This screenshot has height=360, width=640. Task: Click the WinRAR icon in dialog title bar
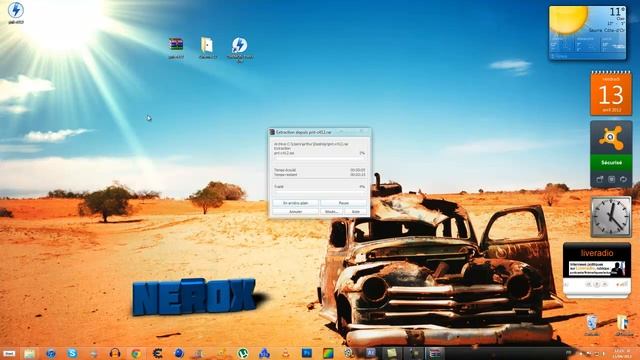click(x=272, y=132)
